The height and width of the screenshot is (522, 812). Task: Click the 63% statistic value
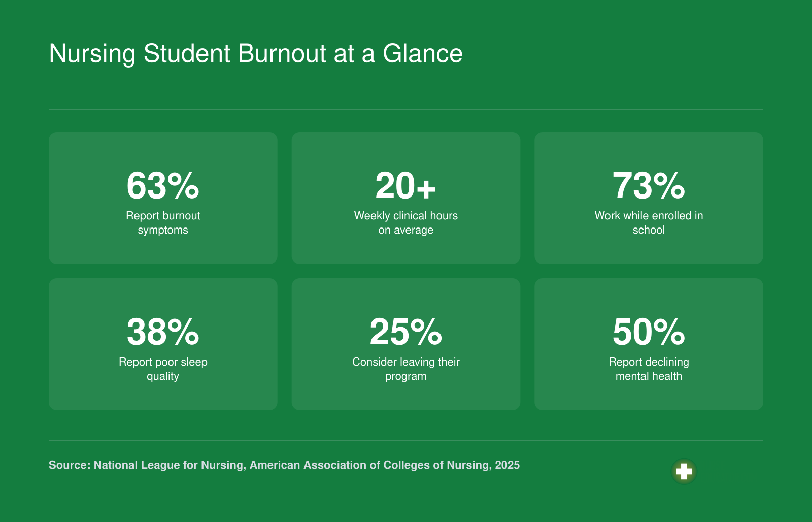point(163,186)
